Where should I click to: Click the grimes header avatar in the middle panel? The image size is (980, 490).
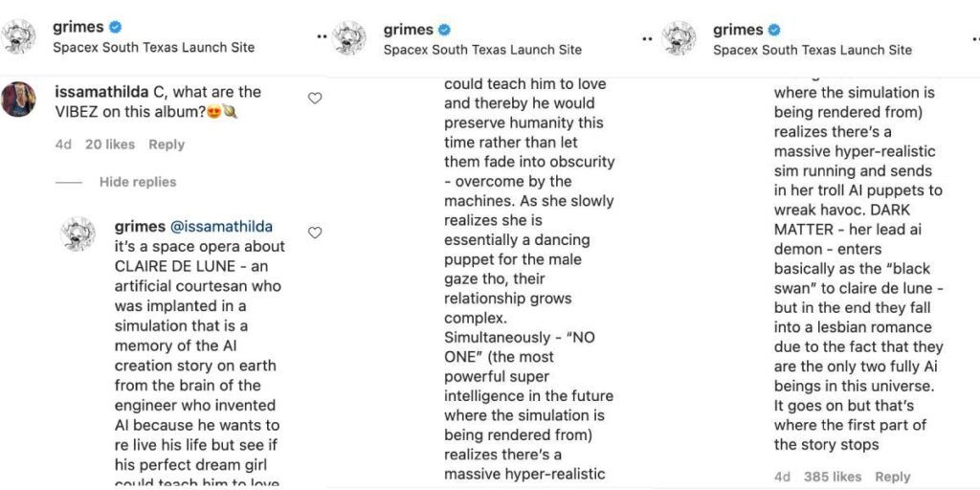point(349,38)
